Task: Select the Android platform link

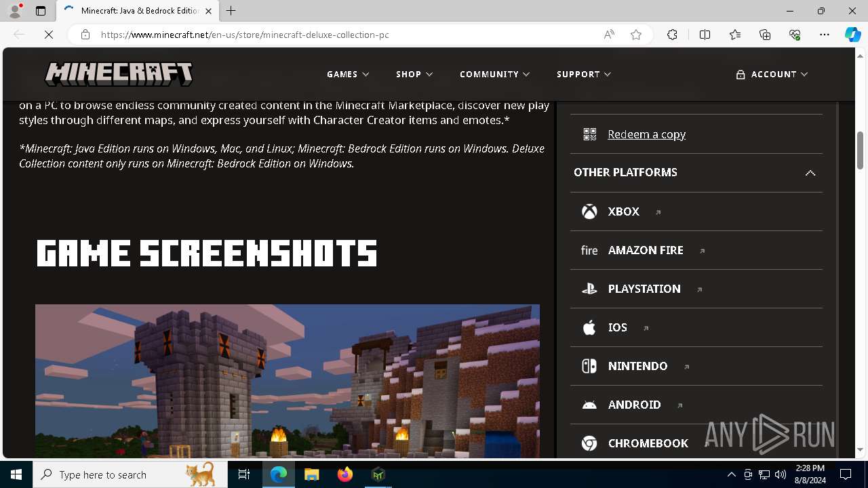Action: [635, 405]
